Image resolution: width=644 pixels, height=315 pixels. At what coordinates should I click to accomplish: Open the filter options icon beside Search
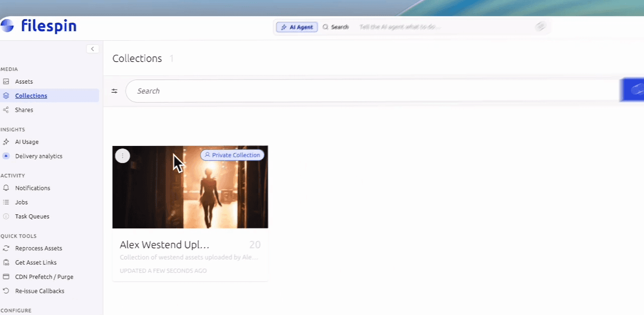click(115, 91)
